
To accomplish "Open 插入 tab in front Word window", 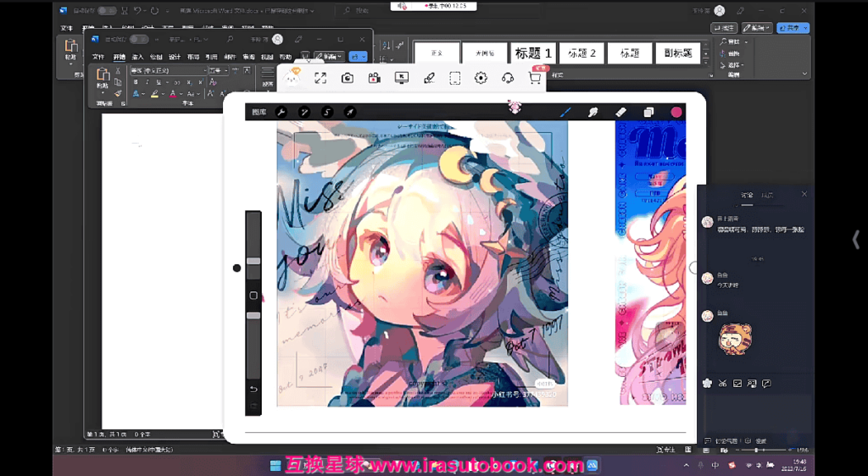I will (137, 57).
